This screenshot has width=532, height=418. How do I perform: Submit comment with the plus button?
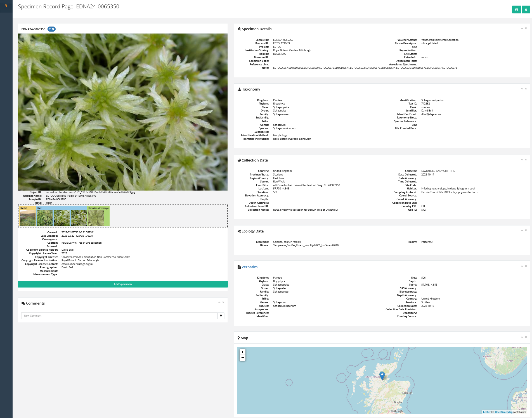tap(221, 316)
